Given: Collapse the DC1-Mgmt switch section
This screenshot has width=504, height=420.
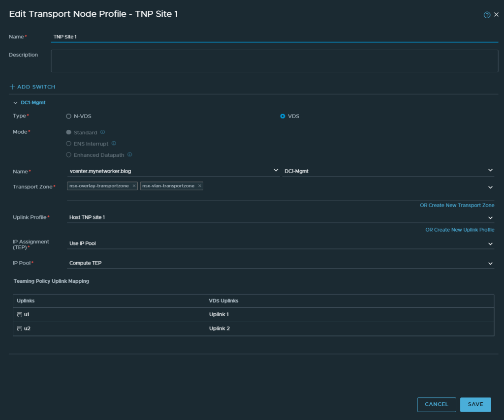Looking at the screenshot, I should pyautogui.click(x=15, y=103).
